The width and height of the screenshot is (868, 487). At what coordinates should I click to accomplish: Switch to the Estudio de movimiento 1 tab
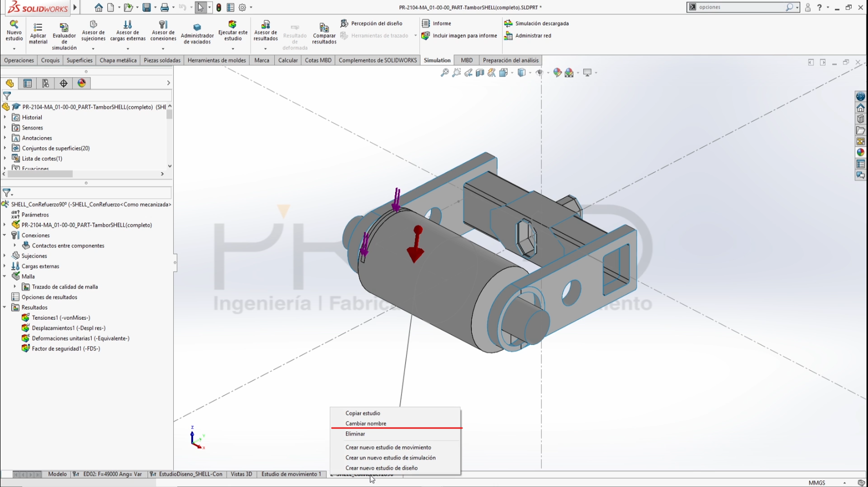291,474
